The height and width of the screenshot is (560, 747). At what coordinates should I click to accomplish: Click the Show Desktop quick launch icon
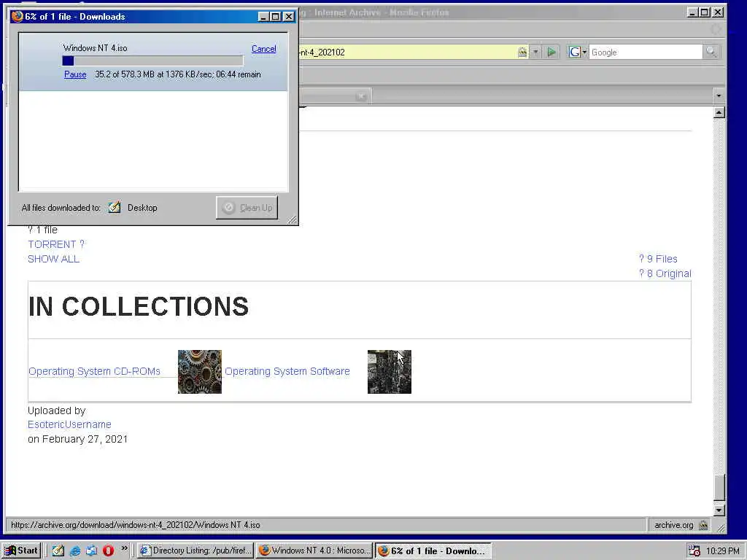pyautogui.click(x=58, y=551)
